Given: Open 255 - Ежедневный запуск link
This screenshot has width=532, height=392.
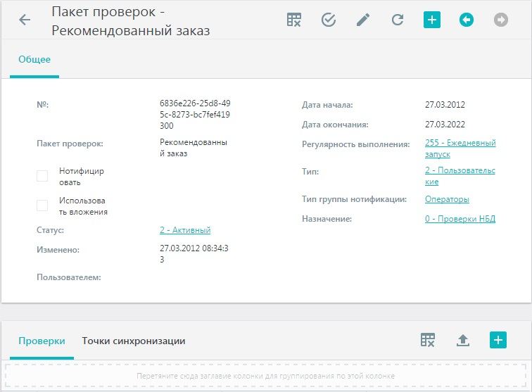Looking at the screenshot, I should [460, 148].
